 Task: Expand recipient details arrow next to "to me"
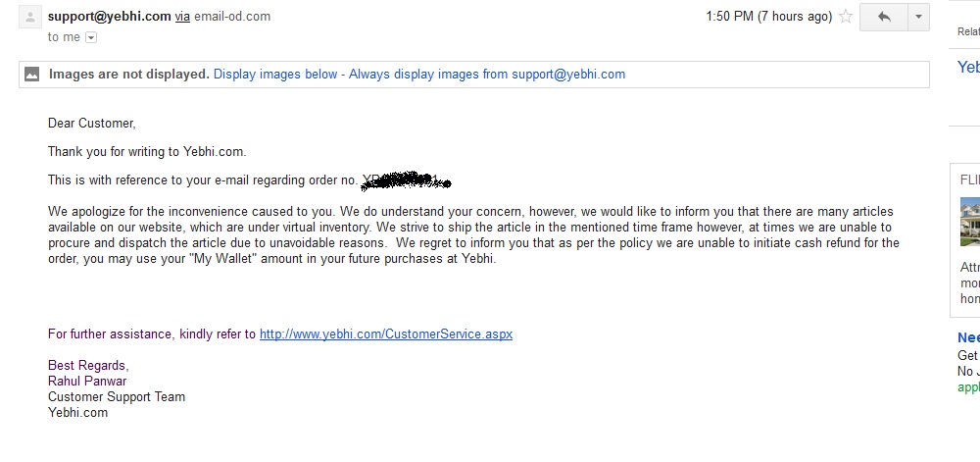(91, 37)
